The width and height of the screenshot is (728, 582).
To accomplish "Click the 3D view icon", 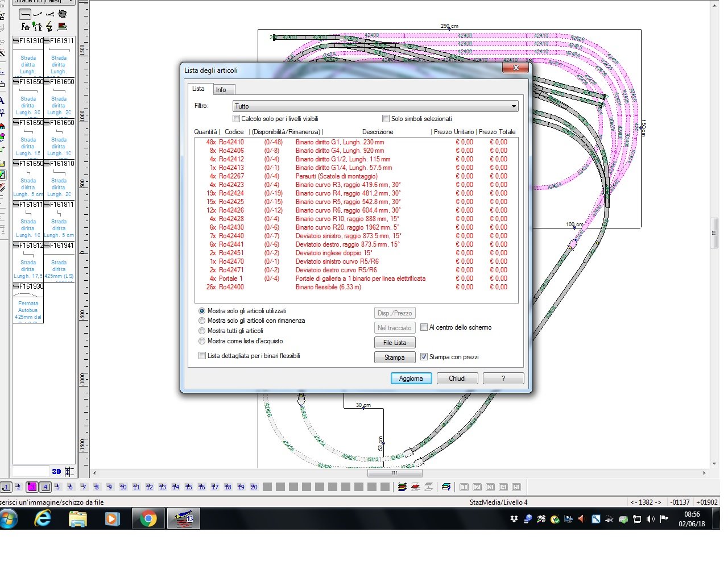I will [56, 471].
